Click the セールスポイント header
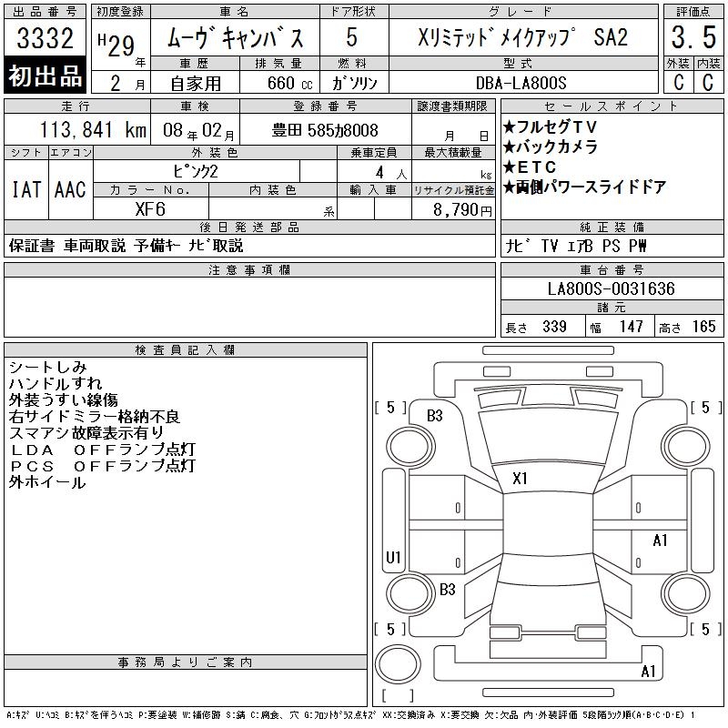The image size is (728, 728). (612, 106)
